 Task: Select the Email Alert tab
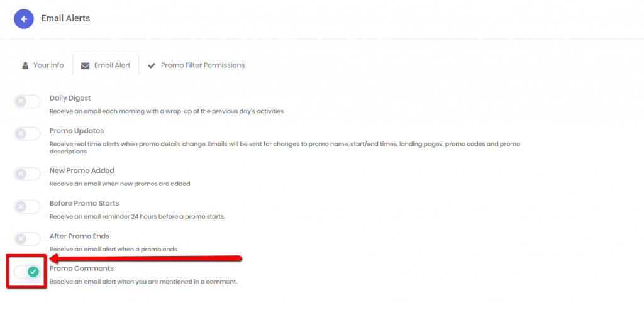(106, 65)
